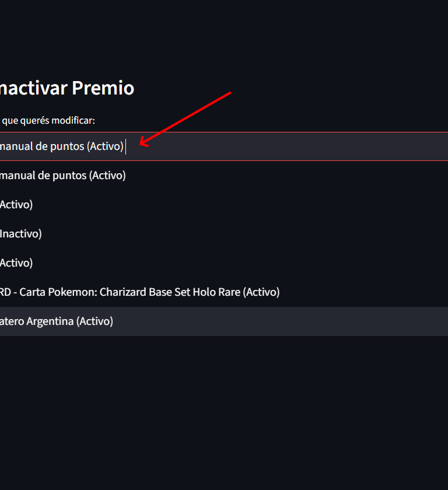Screen dimensions: 448x490
Task: Select the top option in the open dropdown list
Action: pos(63,176)
